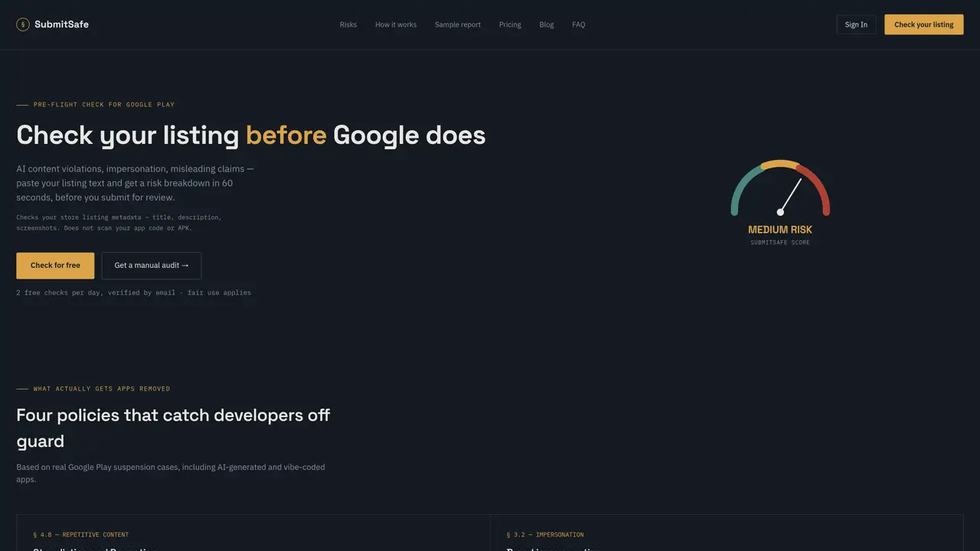
Task: Go to How it works section
Action: tap(396, 24)
